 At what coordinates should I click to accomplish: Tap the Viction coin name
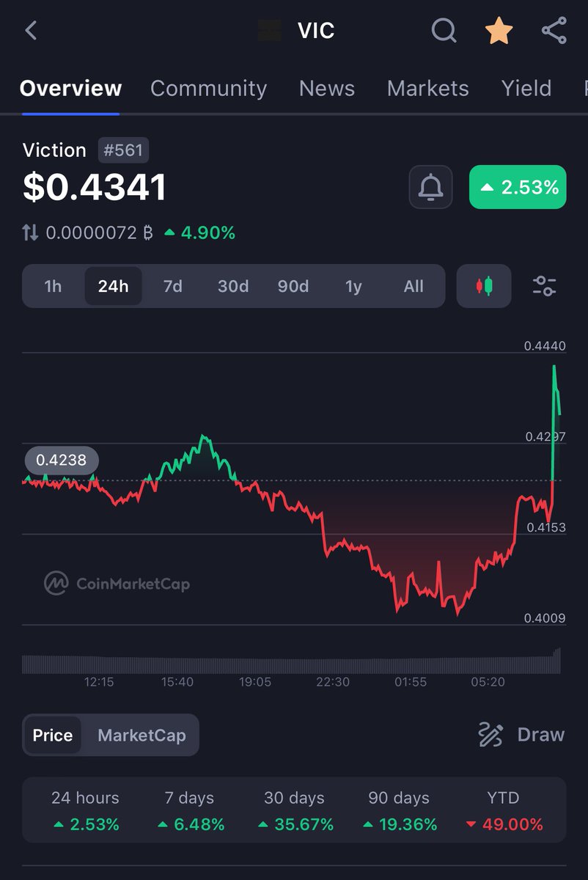coord(54,150)
